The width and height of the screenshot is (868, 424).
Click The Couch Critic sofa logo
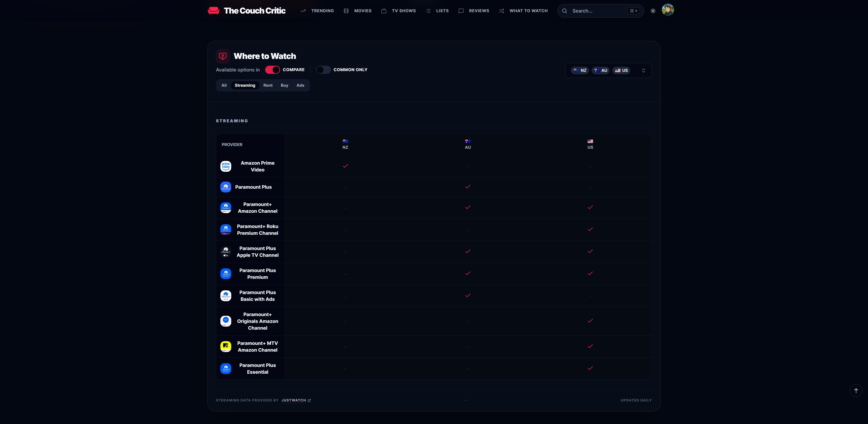click(214, 11)
